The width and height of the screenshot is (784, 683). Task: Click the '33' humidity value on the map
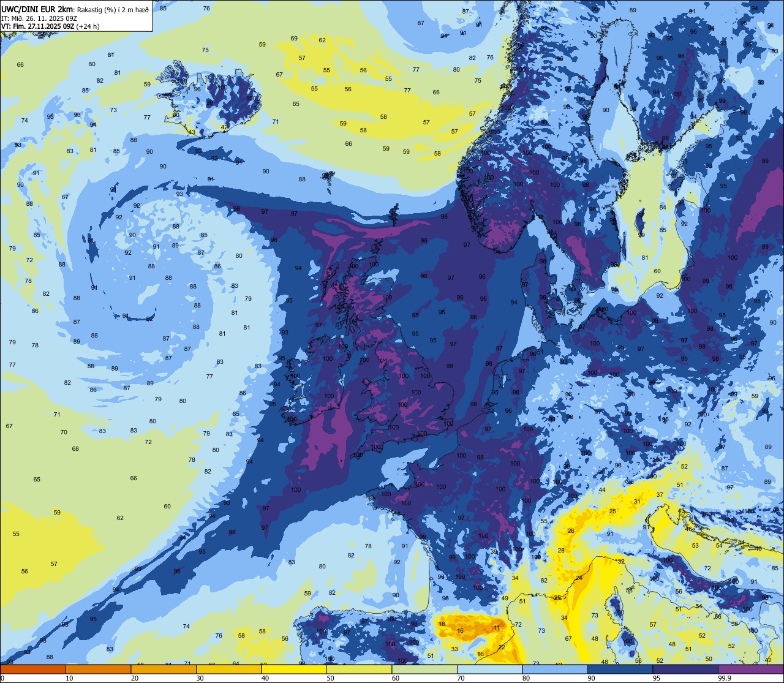click(454, 649)
